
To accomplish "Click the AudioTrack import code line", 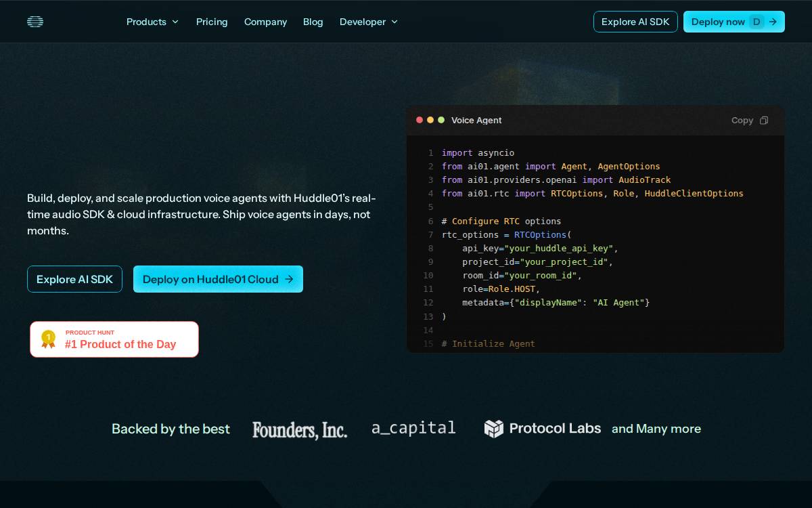I will click(x=556, y=180).
